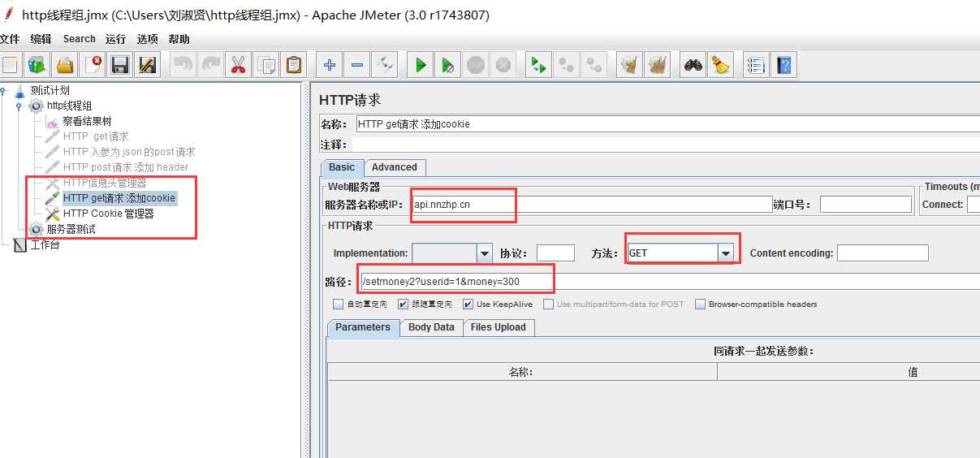Click Remote stop all icon
The height and width of the screenshot is (458, 980).
click(566, 65)
